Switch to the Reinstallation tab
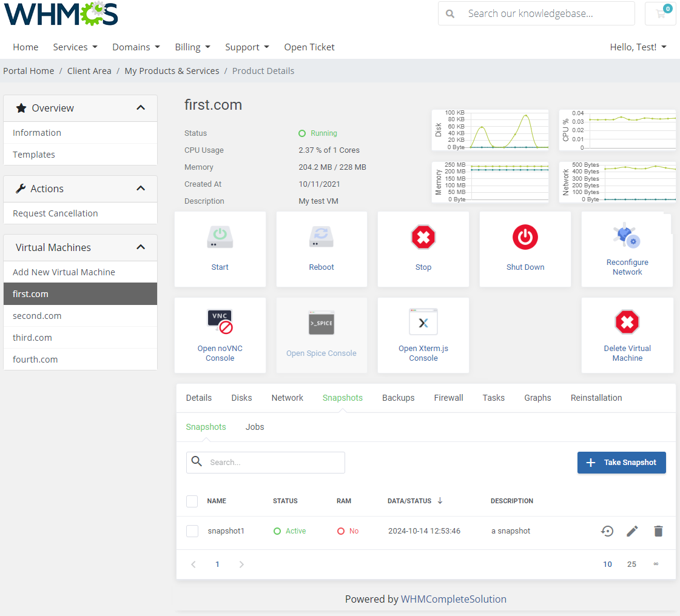This screenshot has width=680, height=616. click(596, 398)
